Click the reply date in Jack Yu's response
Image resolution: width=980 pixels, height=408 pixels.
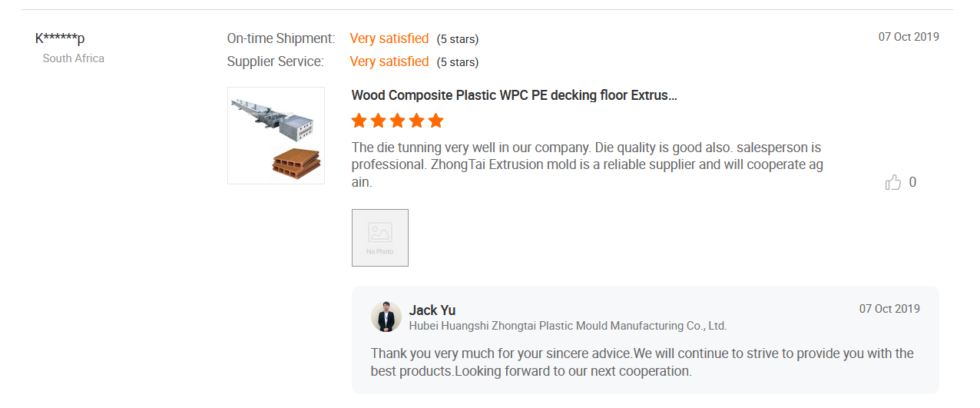(x=889, y=309)
